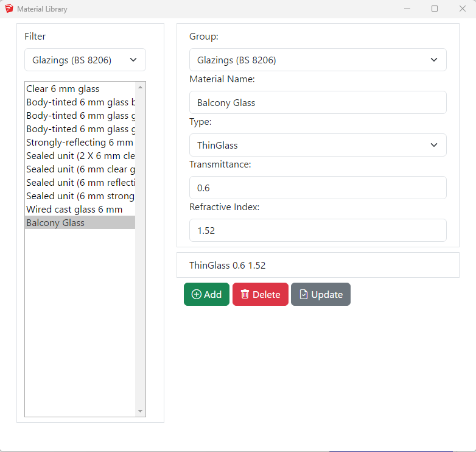Click the SketchUp icon in title bar
The width and height of the screenshot is (476, 452).
pos(9,9)
